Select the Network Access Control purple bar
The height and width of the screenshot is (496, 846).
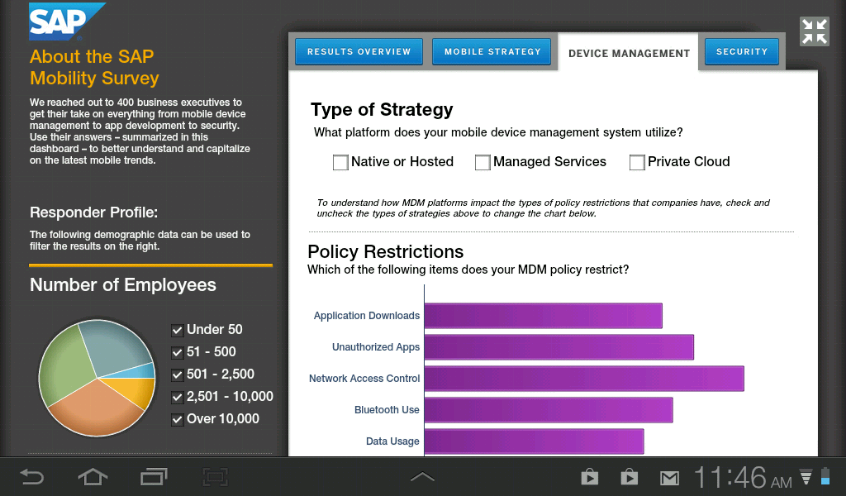point(584,378)
